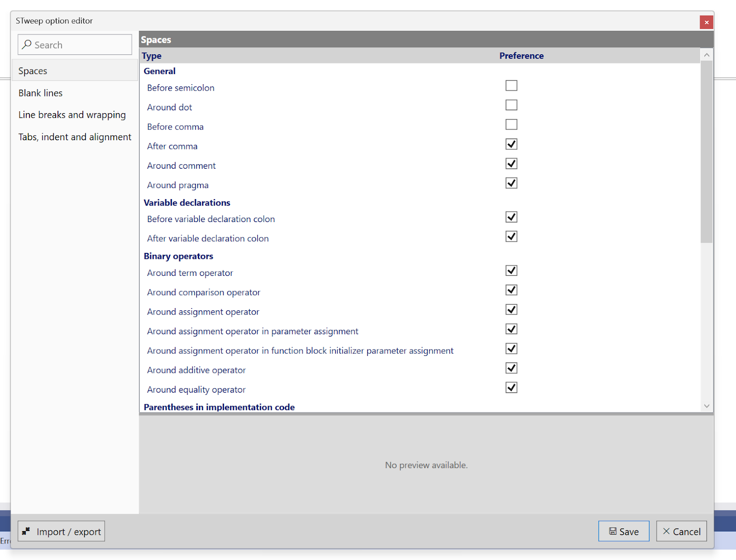
Task: Enable space Around dot checkbox
Action: pos(511,105)
